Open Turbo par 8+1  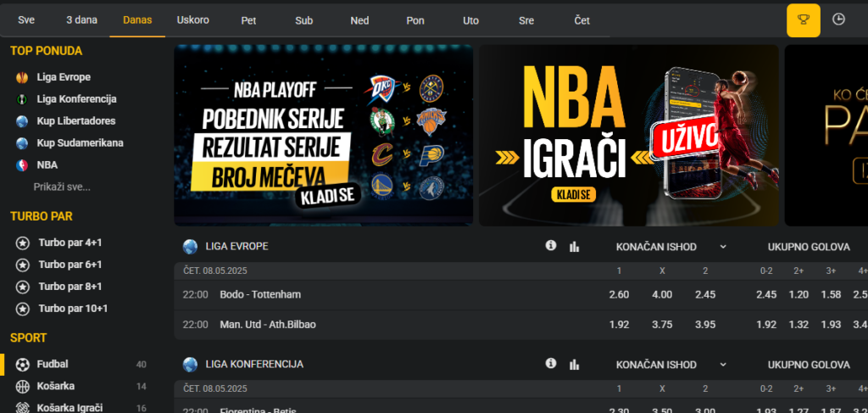(x=70, y=287)
